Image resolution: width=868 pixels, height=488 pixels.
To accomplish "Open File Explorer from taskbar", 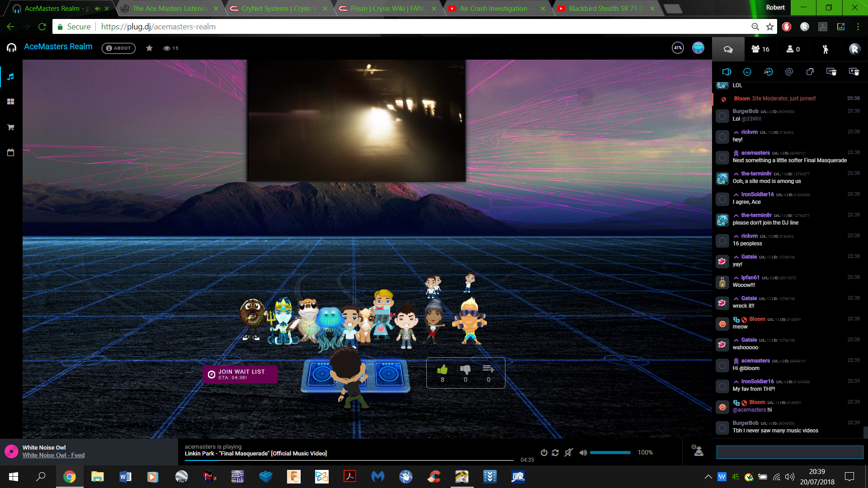I will pos(97,477).
